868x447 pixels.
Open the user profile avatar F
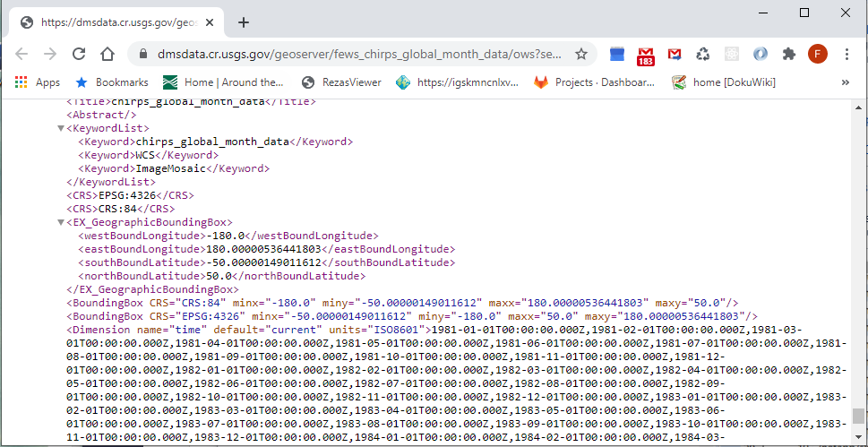click(x=817, y=54)
